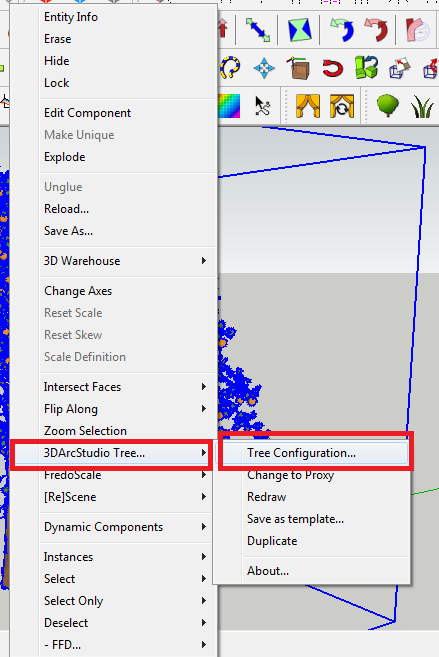Click the green 3DArcStudio tree icon
Image resolution: width=439 pixels, height=657 pixels.
(x=387, y=106)
